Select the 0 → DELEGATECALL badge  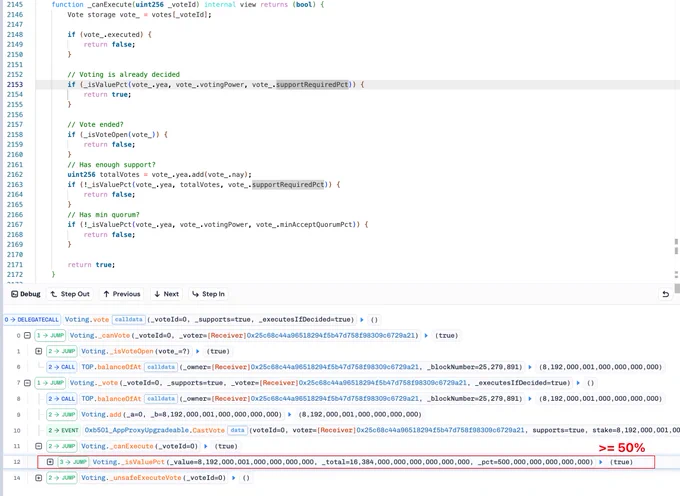tap(32, 320)
